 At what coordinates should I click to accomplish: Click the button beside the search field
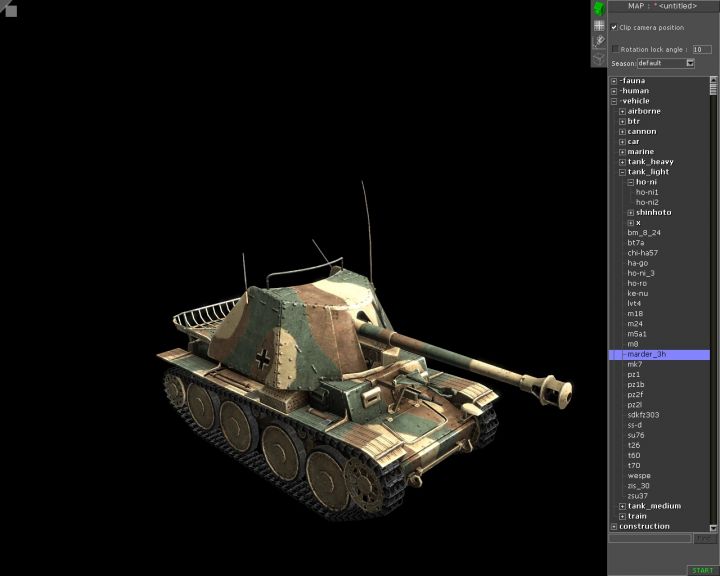[705, 538]
